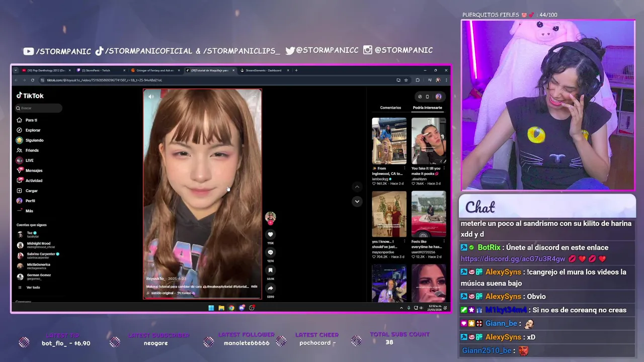
Task: Open followed account Sabrina Carpenter
Action: point(38,255)
